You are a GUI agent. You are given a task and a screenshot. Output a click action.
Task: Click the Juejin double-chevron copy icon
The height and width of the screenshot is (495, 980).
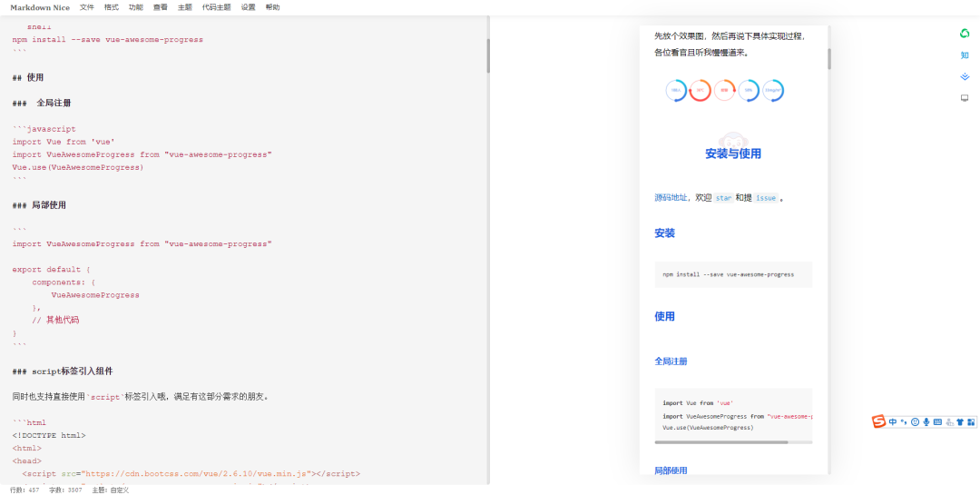click(x=965, y=76)
